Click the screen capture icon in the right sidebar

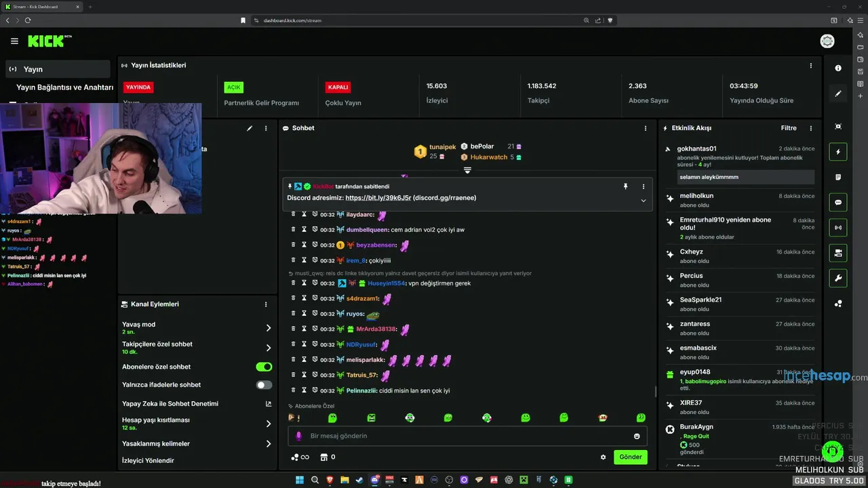point(838,127)
